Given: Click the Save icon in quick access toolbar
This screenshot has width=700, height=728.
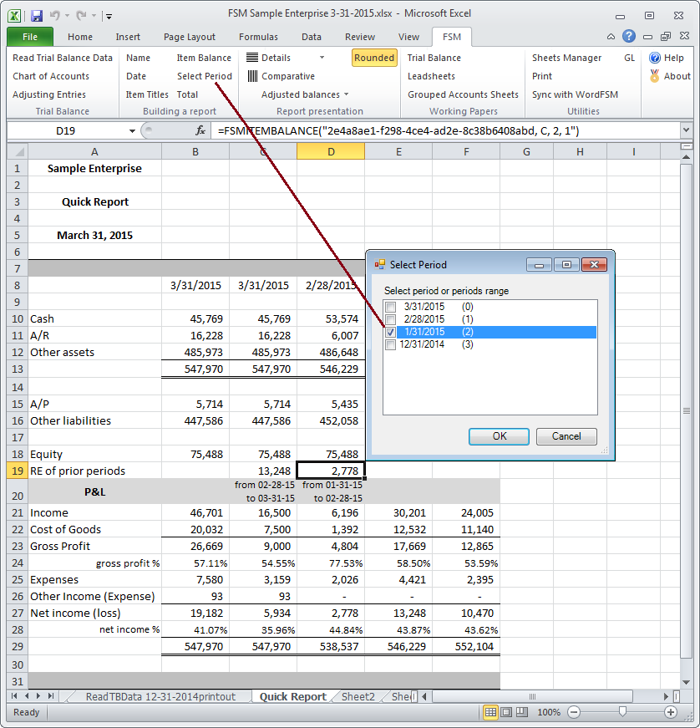Looking at the screenshot, I should click(x=37, y=15).
